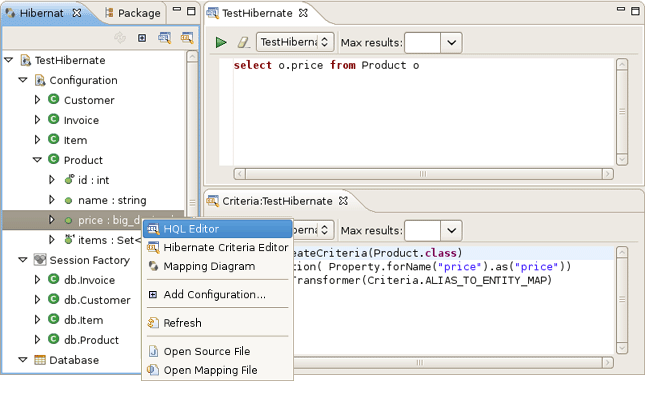This screenshot has height=393, width=645.
Task: Click the Invoice class icon under Configuration
Action: click(x=53, y=119)
